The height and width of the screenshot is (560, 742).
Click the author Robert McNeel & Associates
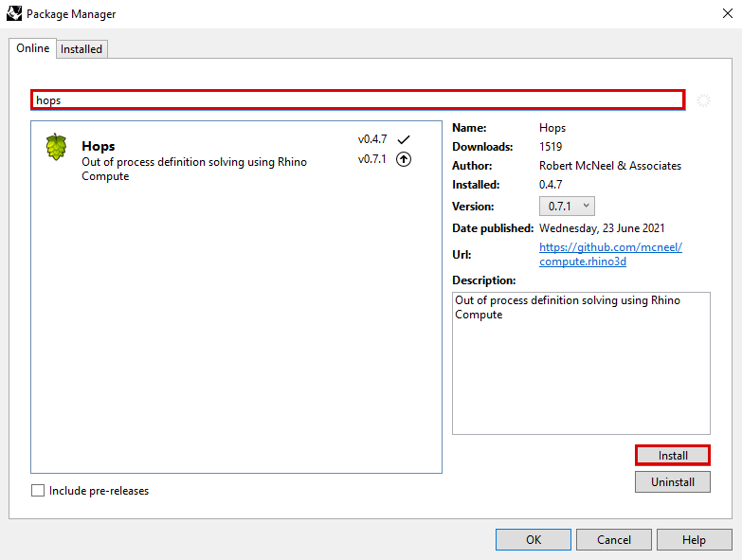[x=610, y=166]
